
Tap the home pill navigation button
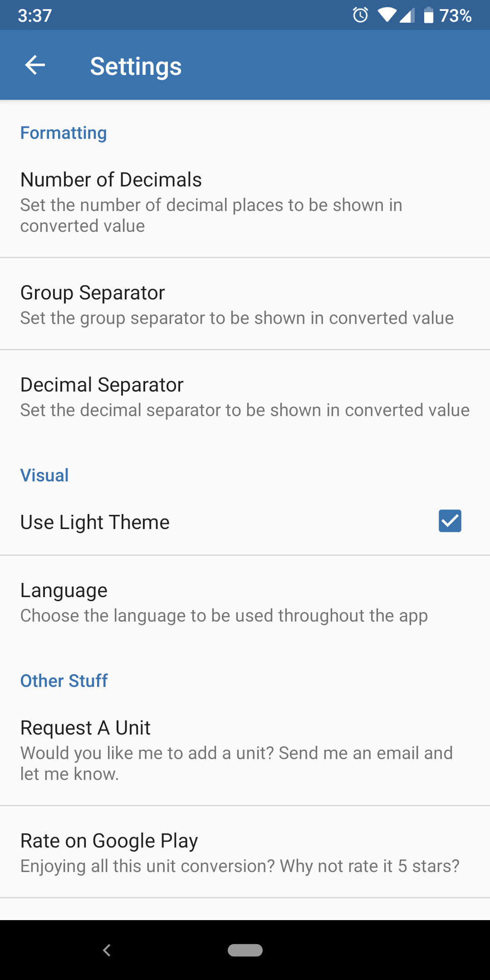coord(245,950)
